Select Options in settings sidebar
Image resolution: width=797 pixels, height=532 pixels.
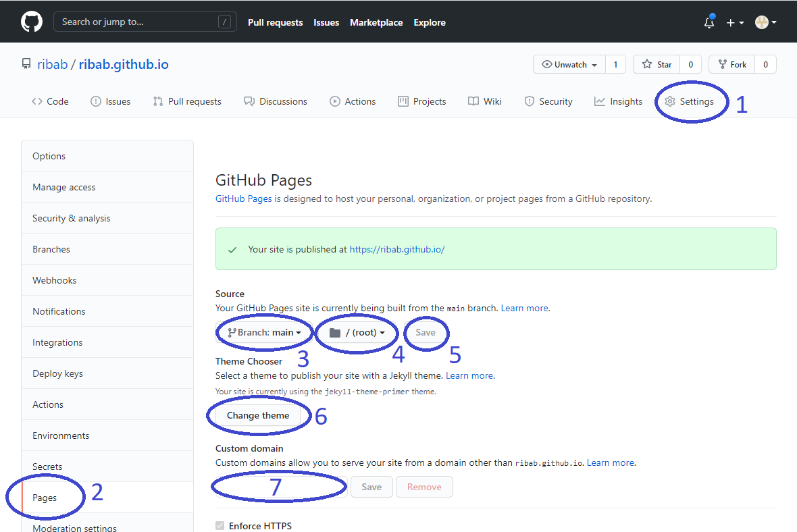tap(107, 156)
